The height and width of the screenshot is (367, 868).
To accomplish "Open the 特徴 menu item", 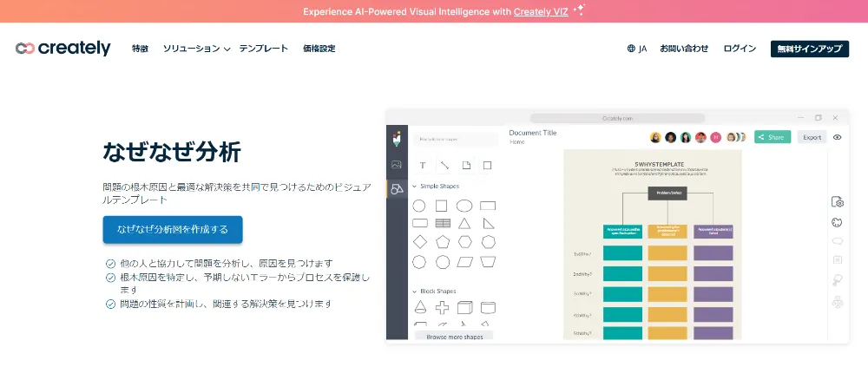I will pyautogui.click(x=140, y=49).
